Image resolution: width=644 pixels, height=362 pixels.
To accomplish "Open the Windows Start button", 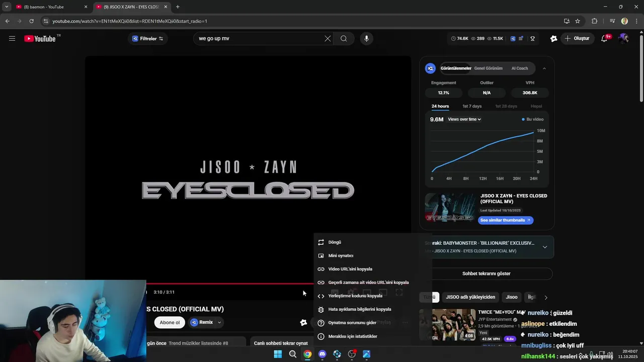I will [278, 354].
